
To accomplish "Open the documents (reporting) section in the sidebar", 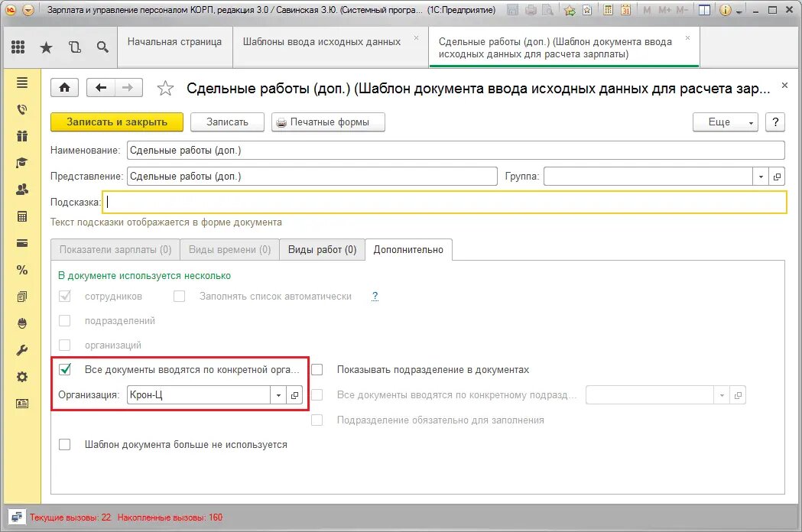I will (x=22, y=297).
